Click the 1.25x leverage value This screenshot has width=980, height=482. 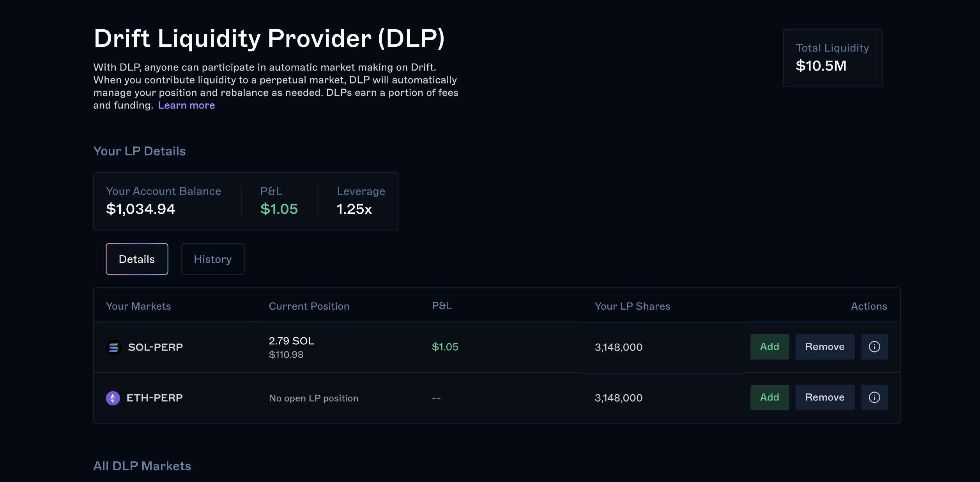(354, 209)
